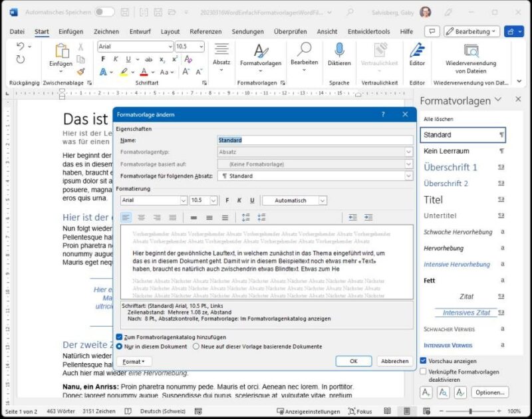Open the Einfügen ribbon tab
532x419 pixels.
click(71, 31)
